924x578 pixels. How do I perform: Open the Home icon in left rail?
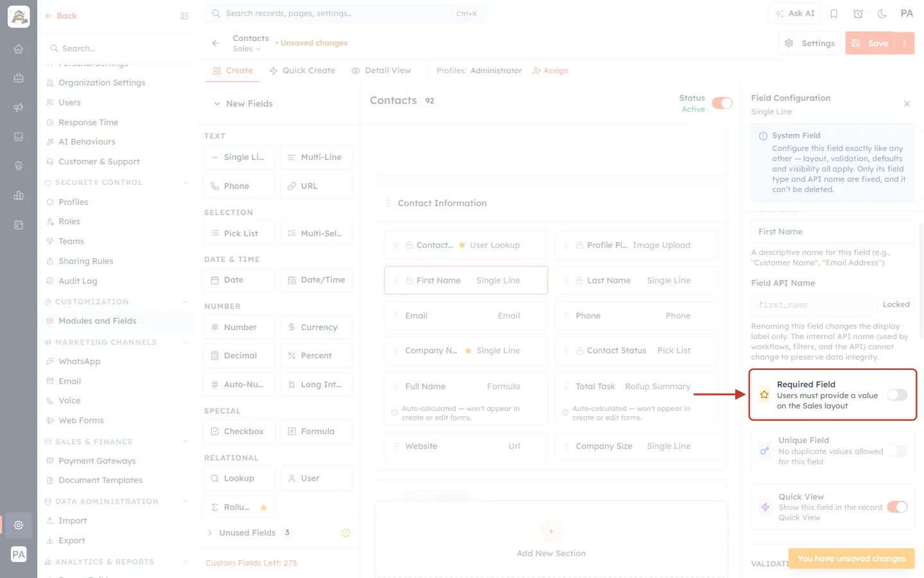(19, 49)
